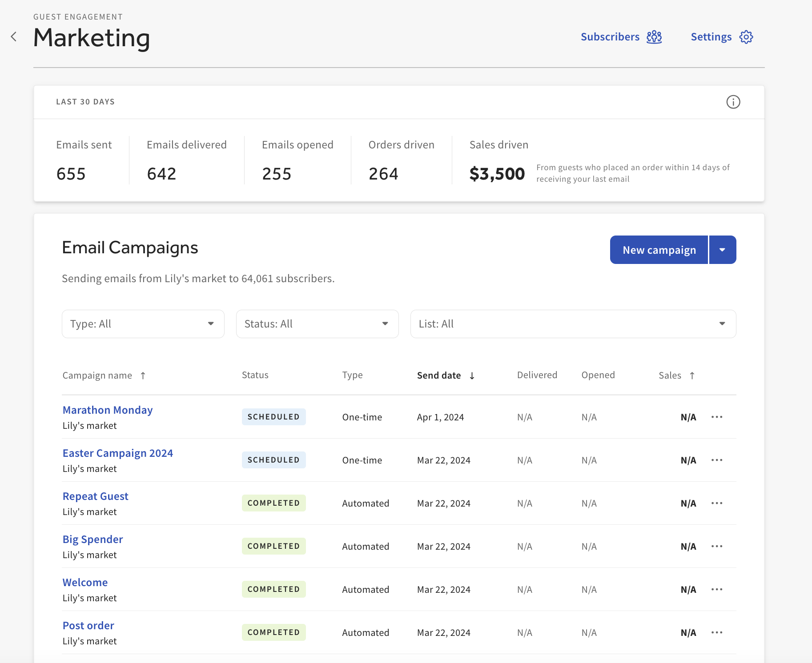
Task: Open the ellipsis menu for Repeat Guest
Action: 717,503
